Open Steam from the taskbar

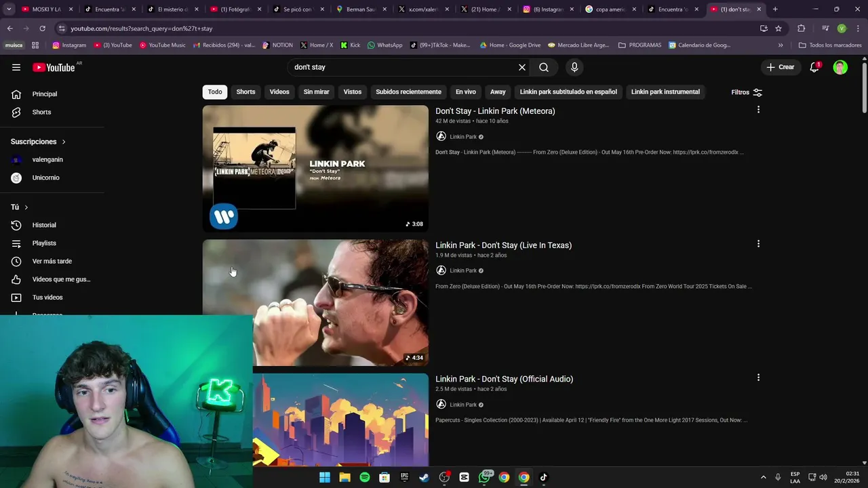tap(424, 477)
